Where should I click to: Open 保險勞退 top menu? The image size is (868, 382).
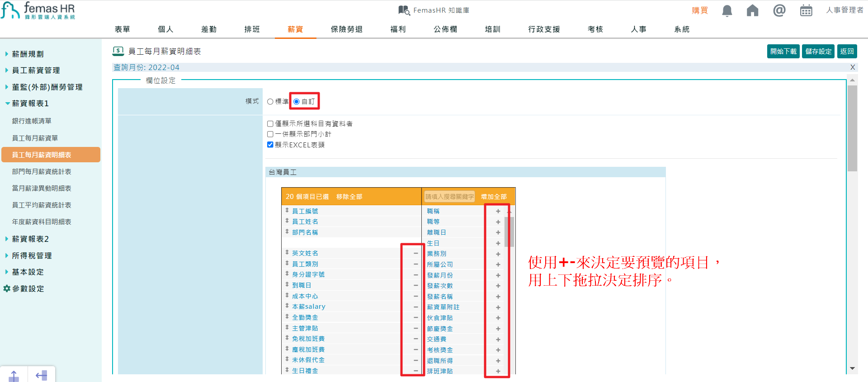click(x=347, y=29)
